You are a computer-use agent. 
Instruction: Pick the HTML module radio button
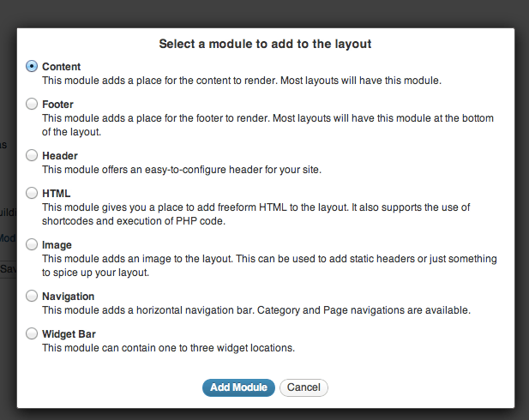32,194
